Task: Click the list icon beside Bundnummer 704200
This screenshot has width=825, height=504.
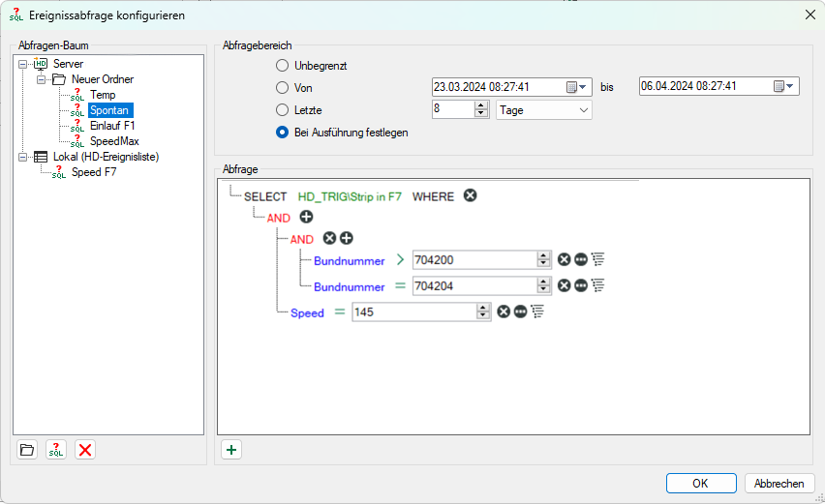Action: 597,259
